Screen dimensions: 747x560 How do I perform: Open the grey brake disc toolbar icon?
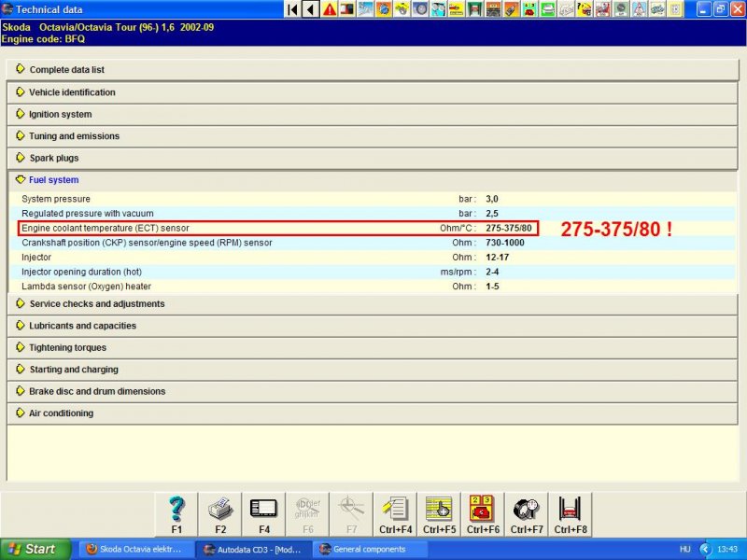621,9
